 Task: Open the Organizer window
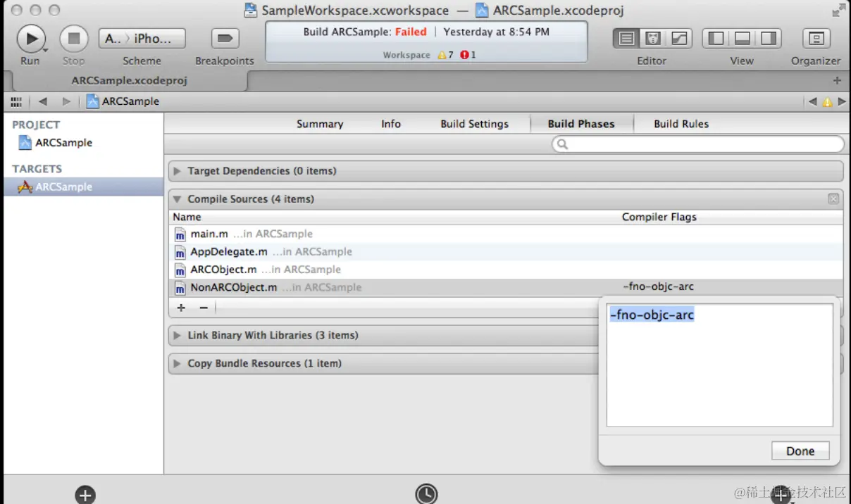click(816, 39)
